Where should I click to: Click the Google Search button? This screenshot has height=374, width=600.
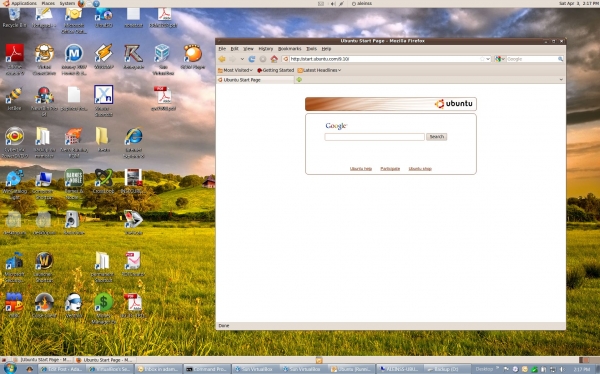(437, 137)
